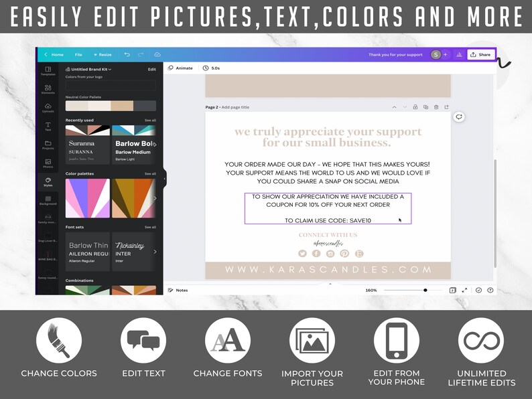Viewport: 532px width, 399px height.
Task: Open the Templates sidebar panel
Action: coord(48,71)
